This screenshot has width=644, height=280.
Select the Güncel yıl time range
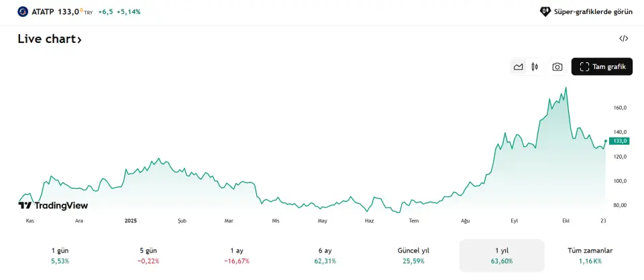pyautogui.click(x=413, y=255)
